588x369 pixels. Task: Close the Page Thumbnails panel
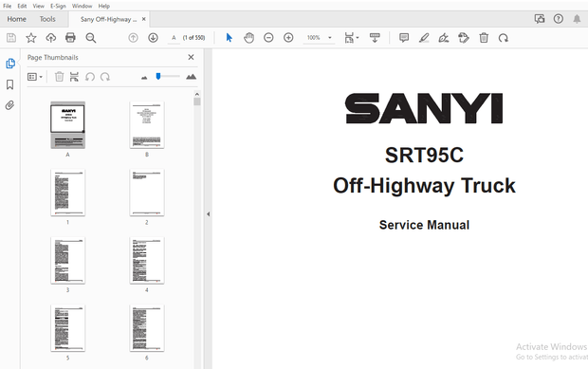(x=191, y=57)
